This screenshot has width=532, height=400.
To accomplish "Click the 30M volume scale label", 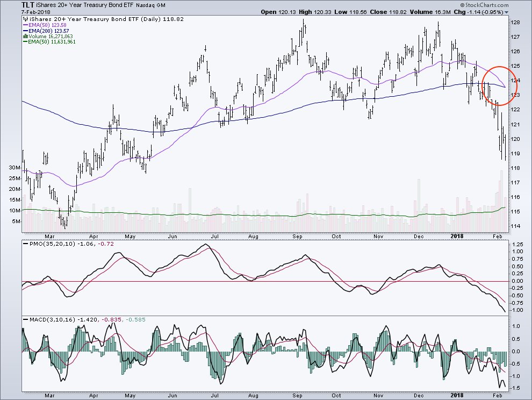I will point(15,168).
